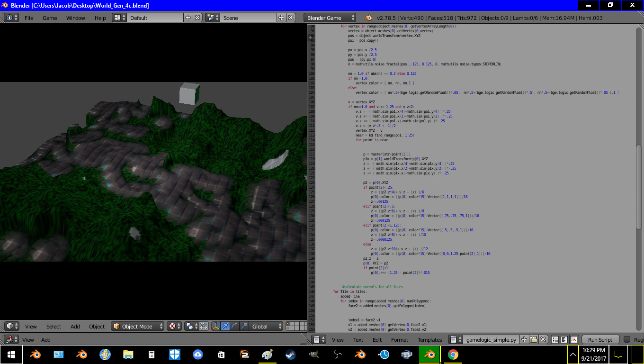
Task: Click the Run Script button
Action: pyautogui.click(x=600, y=339)
